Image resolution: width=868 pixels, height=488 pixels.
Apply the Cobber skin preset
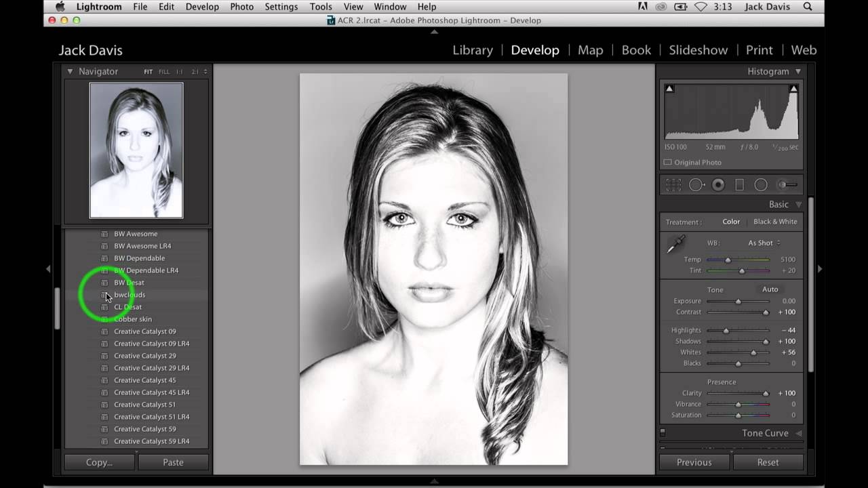[133, 319]
